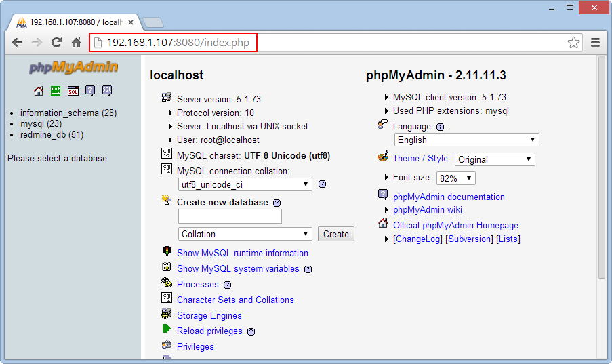The height and width of the screenshot is (364, 612).
Task: Open the Lists link
Action: coord(508,239)
